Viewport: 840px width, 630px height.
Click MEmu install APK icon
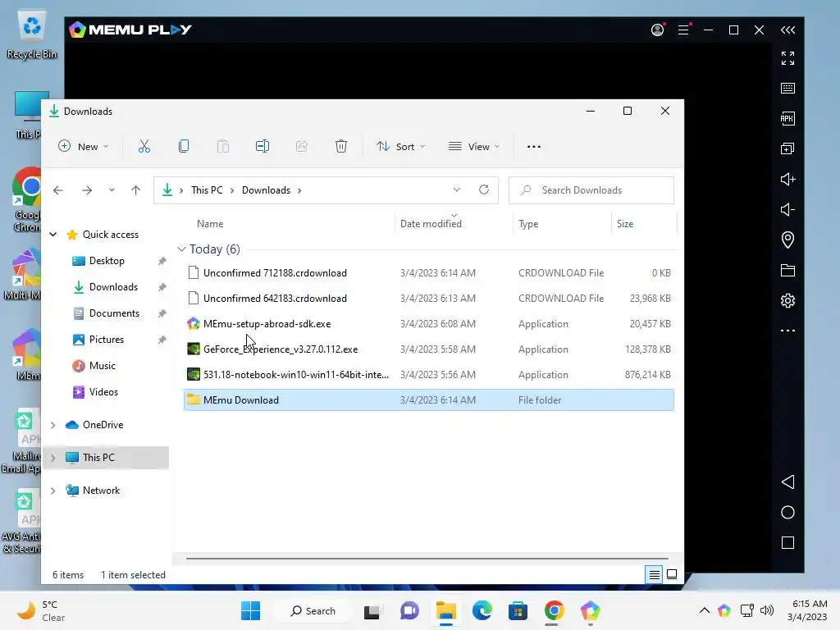pyautogui.click(x=787, y=118)
